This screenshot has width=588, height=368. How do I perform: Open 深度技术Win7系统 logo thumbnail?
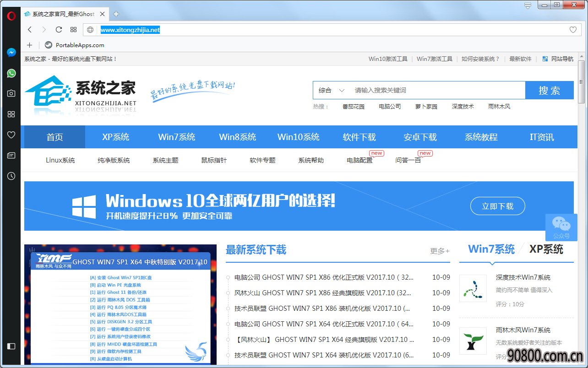pos(473,287)
